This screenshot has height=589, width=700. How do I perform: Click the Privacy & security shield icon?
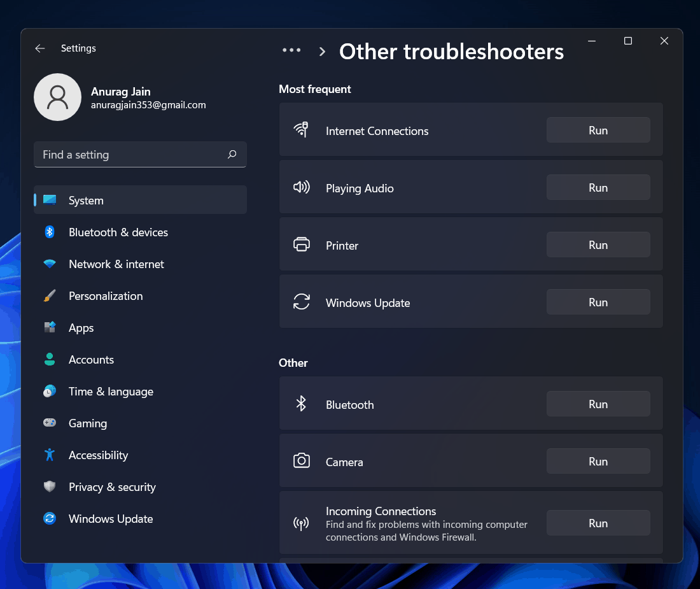(x=50, y=486)
